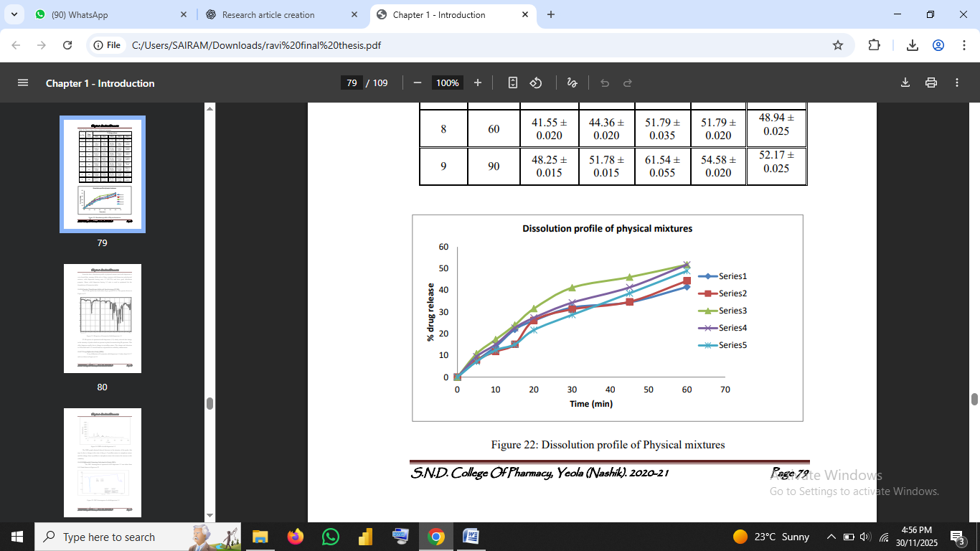Expand the tab search dropdown arrow

tap(16, 14)
